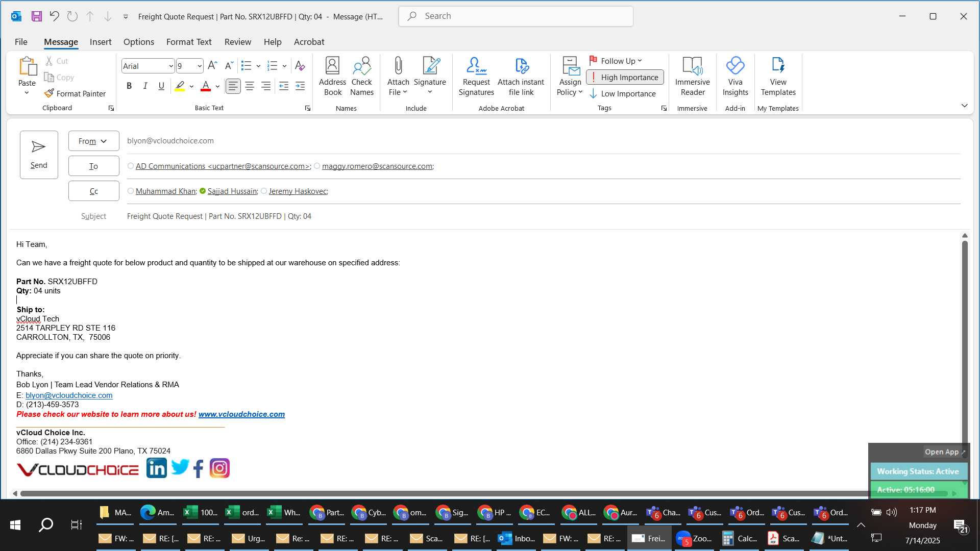Align text right icon
The width and height of the screenshot is (980, 551).
click(x=266, y=86)
